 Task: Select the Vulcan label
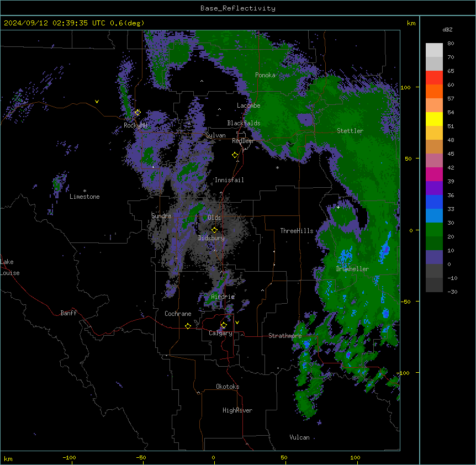[x=300, y=437]
